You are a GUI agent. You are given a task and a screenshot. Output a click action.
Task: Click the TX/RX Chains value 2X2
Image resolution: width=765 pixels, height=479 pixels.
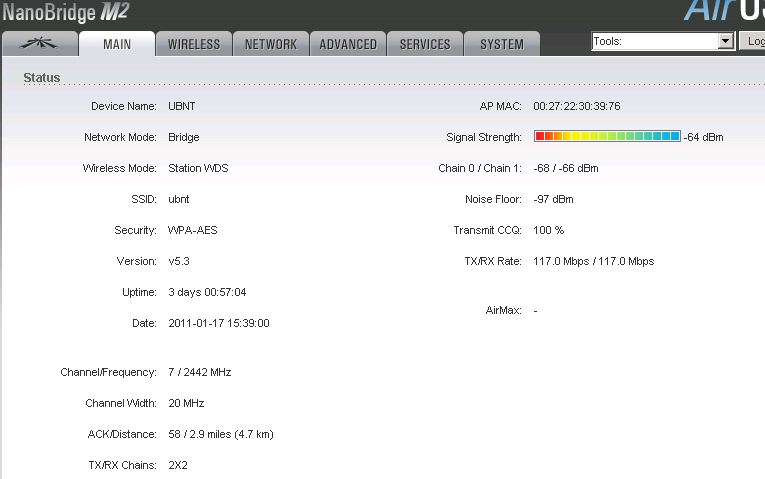(178, 465)
